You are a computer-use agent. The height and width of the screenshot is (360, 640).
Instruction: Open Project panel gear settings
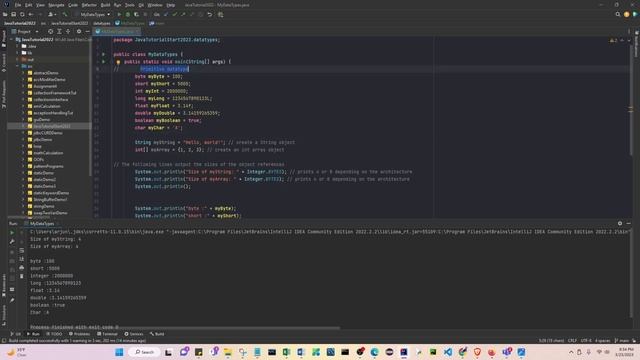pos(79,31)
